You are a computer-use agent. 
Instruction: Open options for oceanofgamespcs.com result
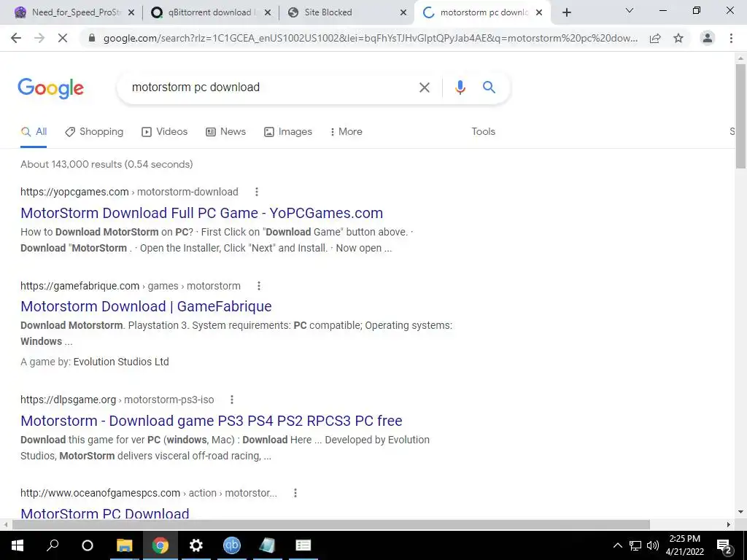(295, 493)
